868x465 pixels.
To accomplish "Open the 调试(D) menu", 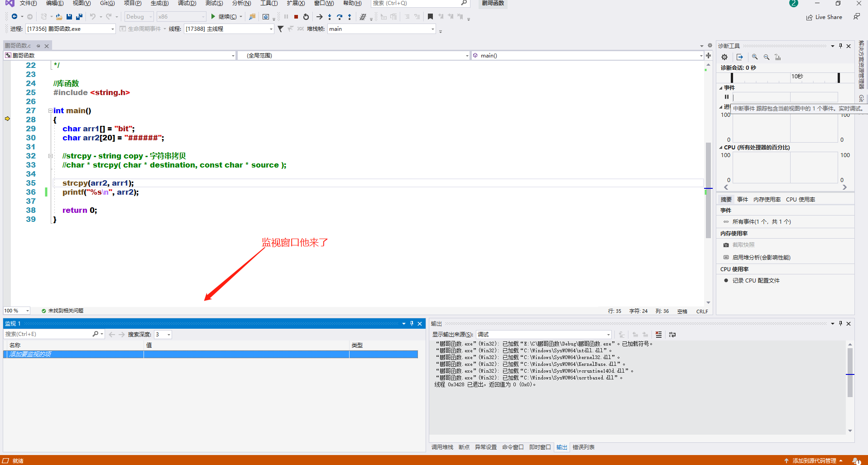I will coord(187,3).
